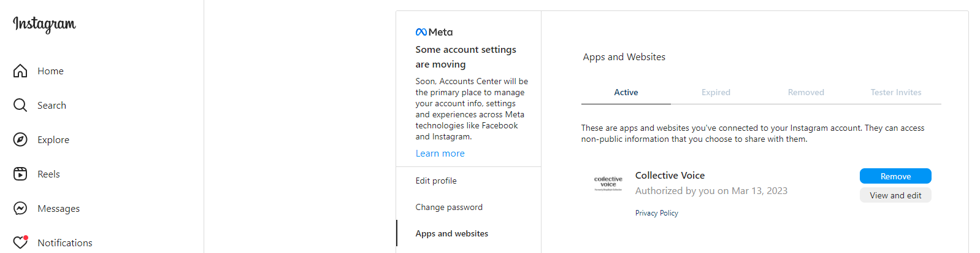Image resolution: width=980 pixels, height=253 pixels.
Task: Open the Learn more link
Action: click(440, 154)
